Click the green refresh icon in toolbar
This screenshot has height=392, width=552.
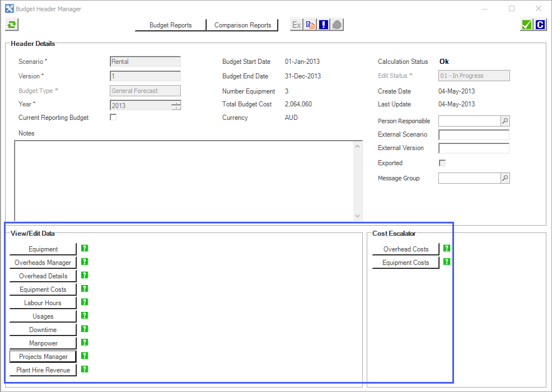[x=12, y=25]
